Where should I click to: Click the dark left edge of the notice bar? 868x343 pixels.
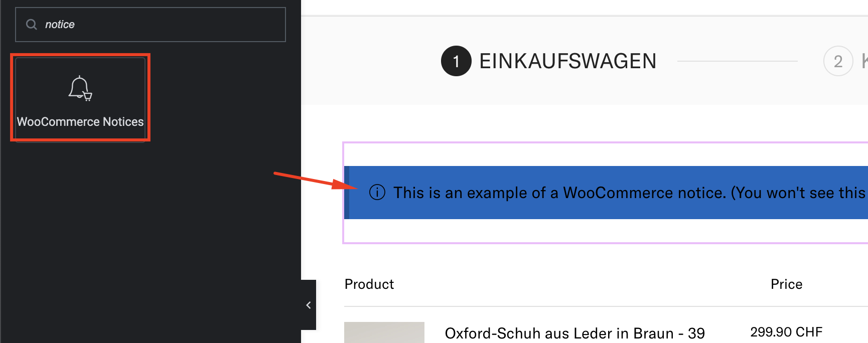pos(347,193)
